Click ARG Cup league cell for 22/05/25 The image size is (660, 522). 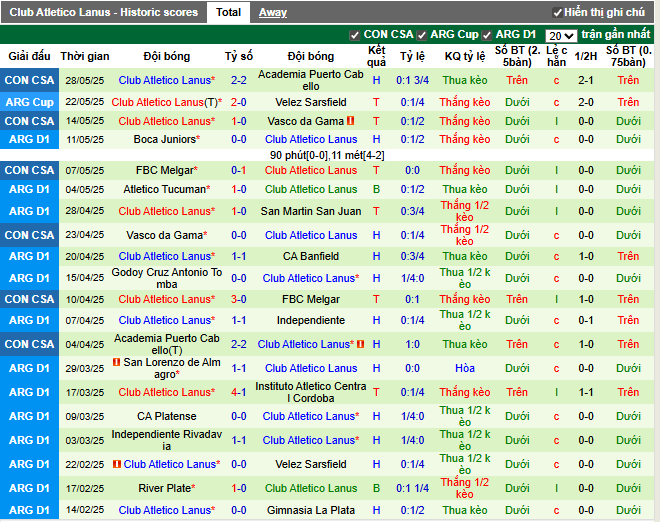(x=29, y=102)
